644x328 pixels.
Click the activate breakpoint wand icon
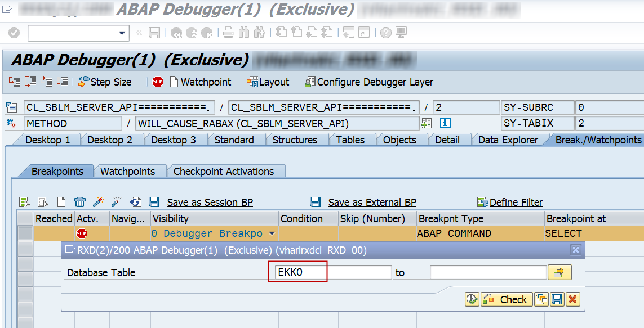point(97,201)
